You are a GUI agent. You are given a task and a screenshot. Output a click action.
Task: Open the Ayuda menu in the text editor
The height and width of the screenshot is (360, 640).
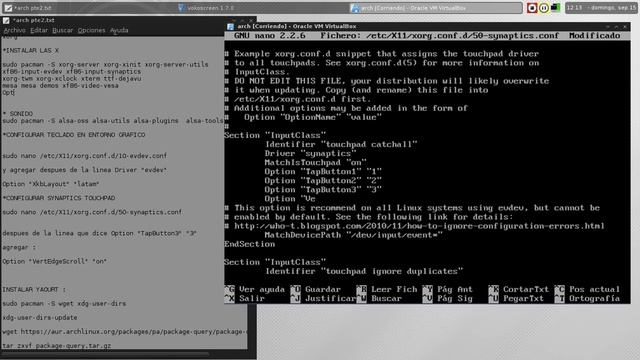119,30
